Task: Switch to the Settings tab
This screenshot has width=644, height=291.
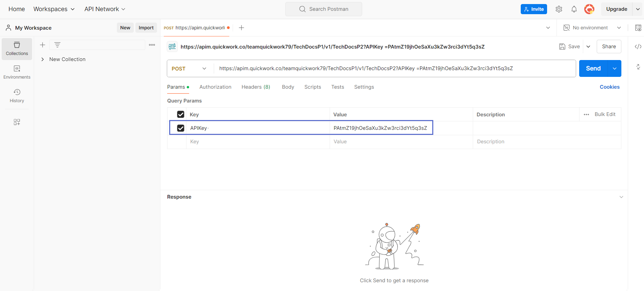Action: point(364,87)
